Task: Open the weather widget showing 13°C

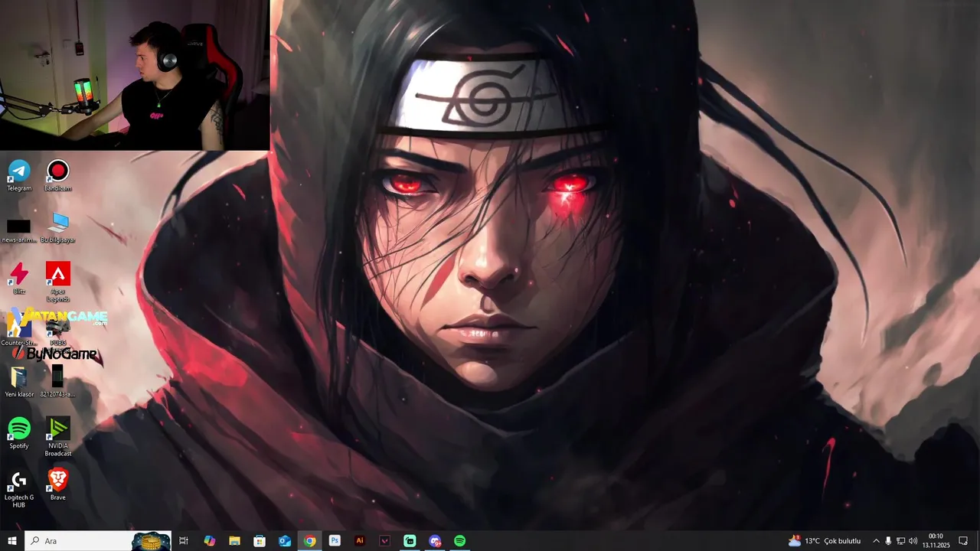Action: pyautogui.click(x=825, y=541)
